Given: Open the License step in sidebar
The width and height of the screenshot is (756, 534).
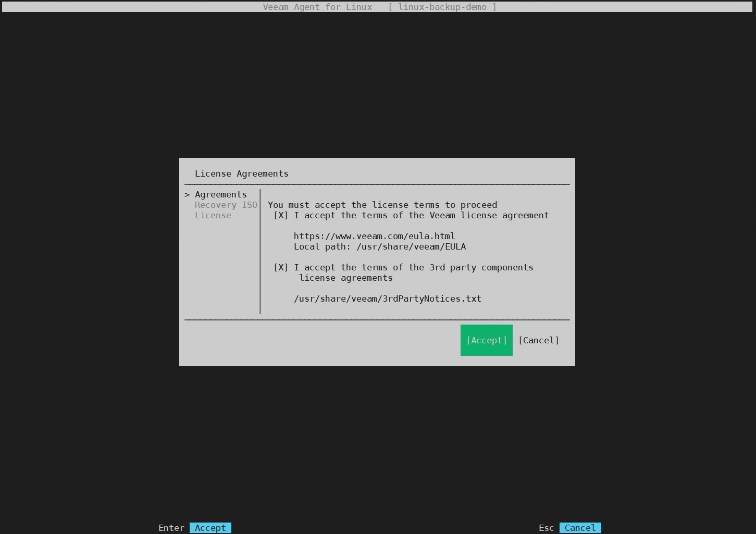Looking at the screenshot, I should pyautogui.click(x=213, y=215).
